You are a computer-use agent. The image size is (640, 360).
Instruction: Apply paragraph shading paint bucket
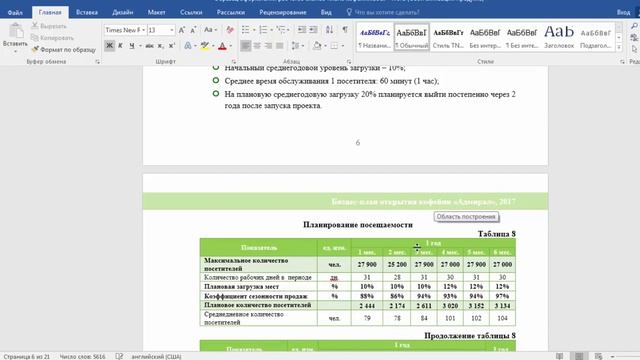pyautogui.click(x=317, y=46)
